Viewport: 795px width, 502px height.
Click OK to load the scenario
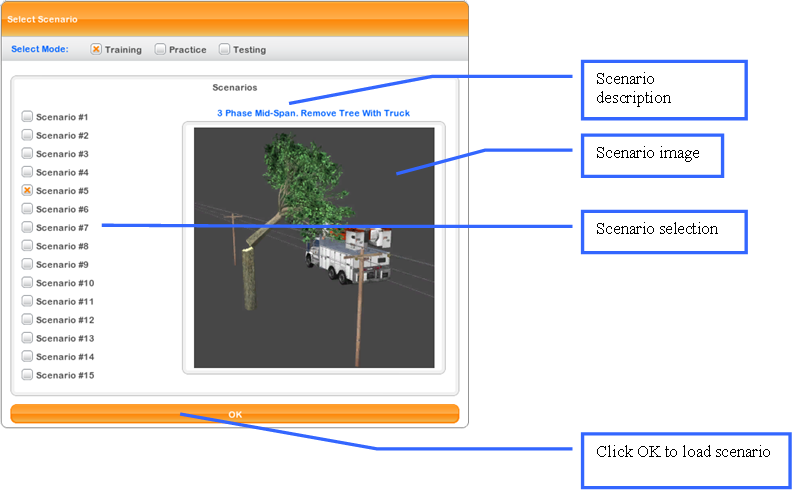point(235,414)
